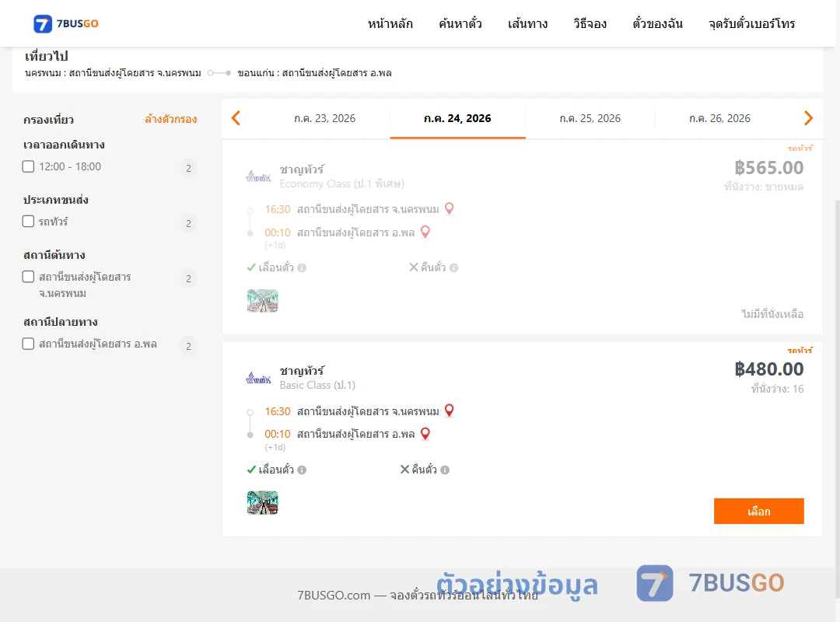Go to previous dates with left arrow
This screenshot has height=622, width=840.
(236, 118)
